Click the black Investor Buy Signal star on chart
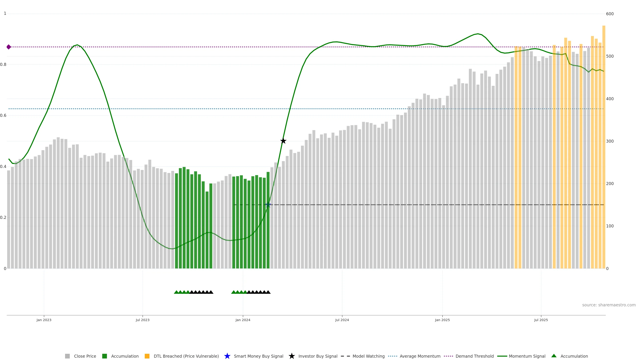644x362 pixels. pyautogui.click(x=283, y=141)
